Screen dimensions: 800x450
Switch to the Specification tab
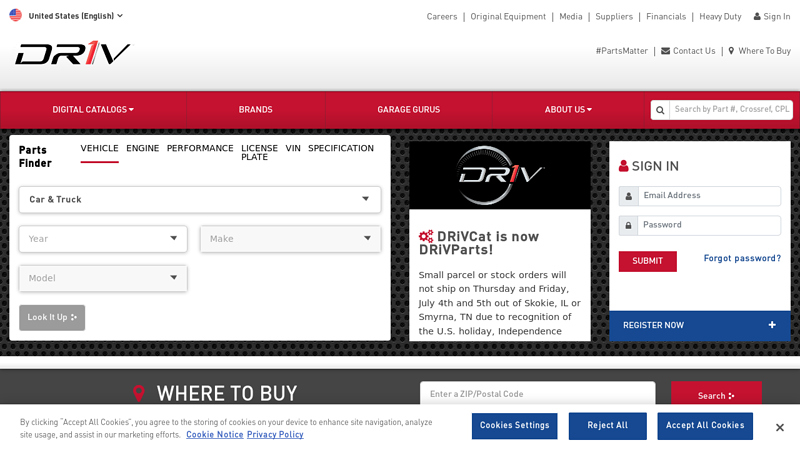(341, 148)
